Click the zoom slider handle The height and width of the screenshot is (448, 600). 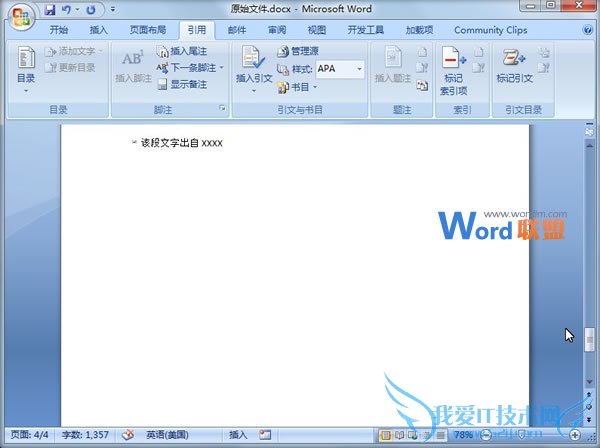[522, 435]
